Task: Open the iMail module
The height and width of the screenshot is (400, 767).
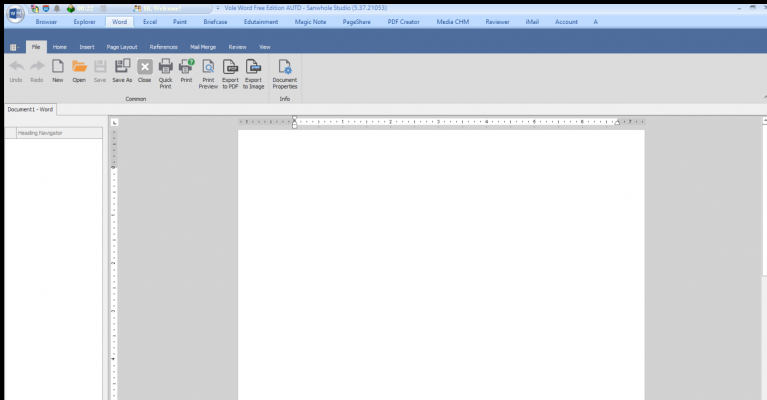Action: pos(532,22)
